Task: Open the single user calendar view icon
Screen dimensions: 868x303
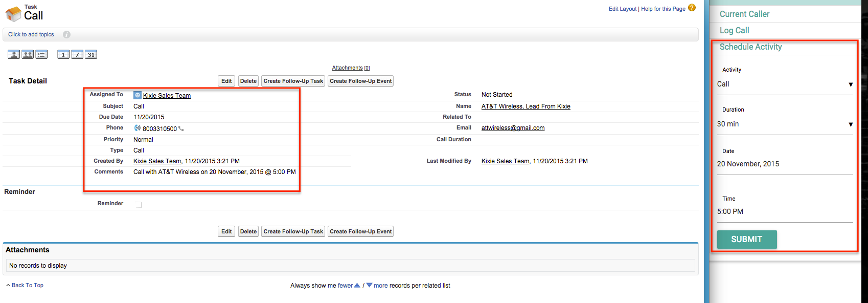Action: 14,55
